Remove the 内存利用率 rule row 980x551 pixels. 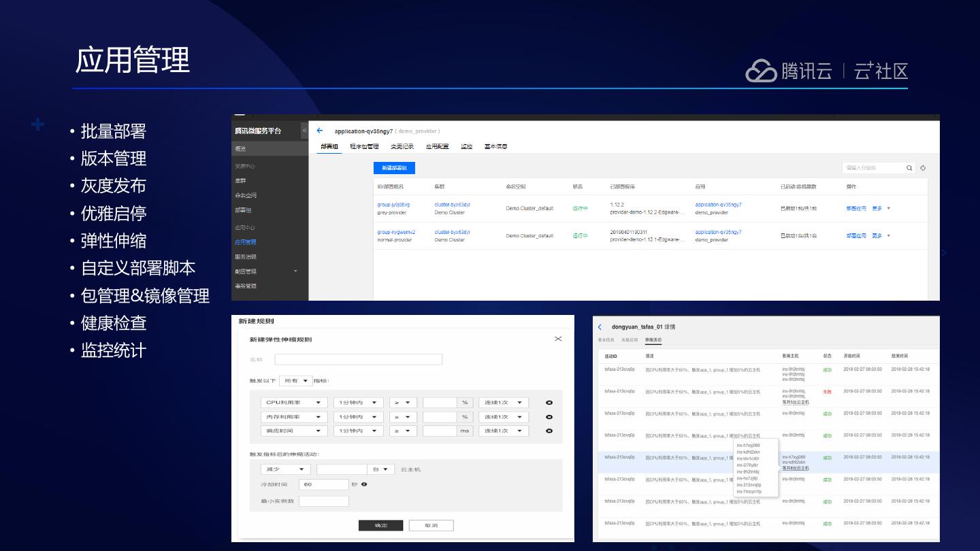pos(549,417)
